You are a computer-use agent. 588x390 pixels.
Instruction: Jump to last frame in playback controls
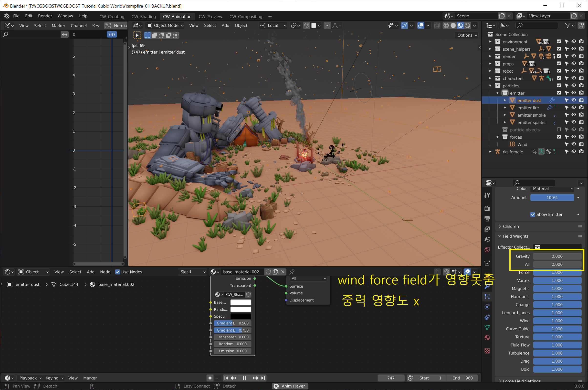(x=263, y=378)
